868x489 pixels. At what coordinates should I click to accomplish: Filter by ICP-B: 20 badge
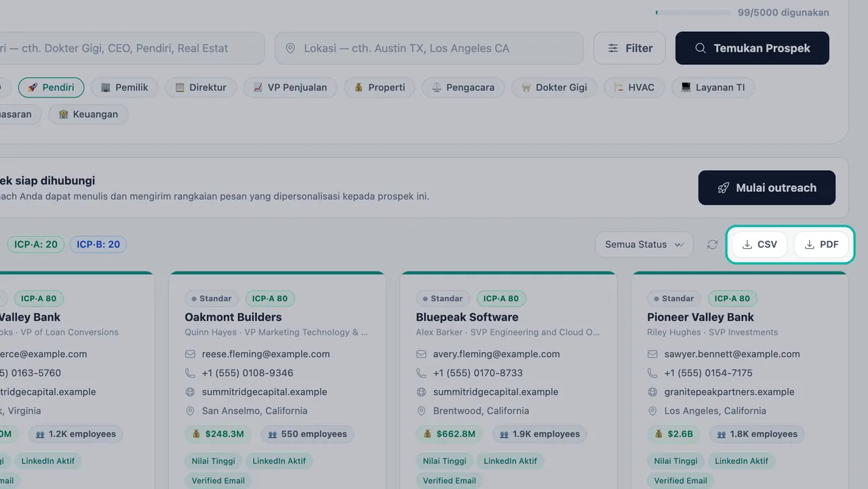tap(98, 245)
